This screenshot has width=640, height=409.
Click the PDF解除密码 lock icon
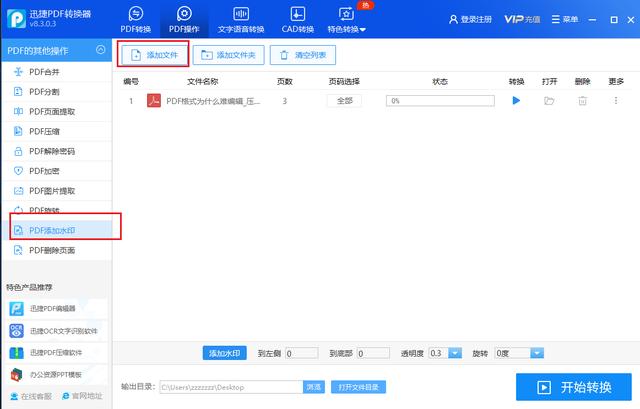coord(18,151)
